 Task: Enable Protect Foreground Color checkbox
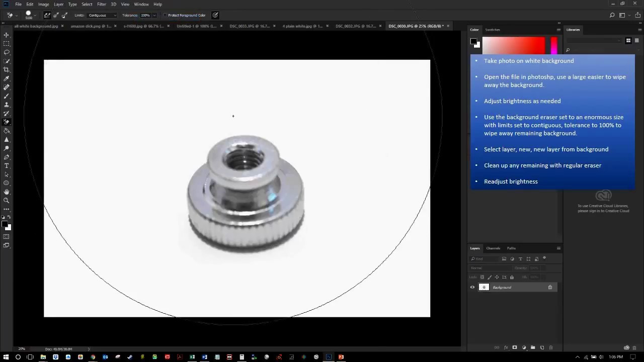coord(165,15)
